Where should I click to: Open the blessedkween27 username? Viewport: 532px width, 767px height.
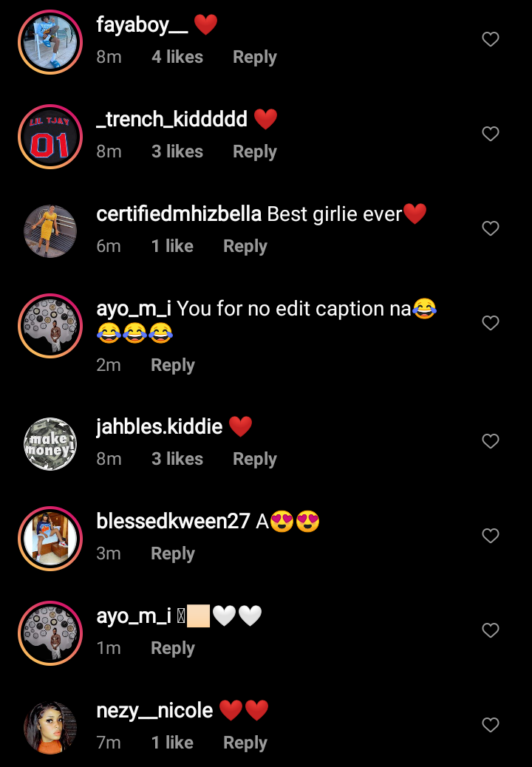(x=173, y=522)
